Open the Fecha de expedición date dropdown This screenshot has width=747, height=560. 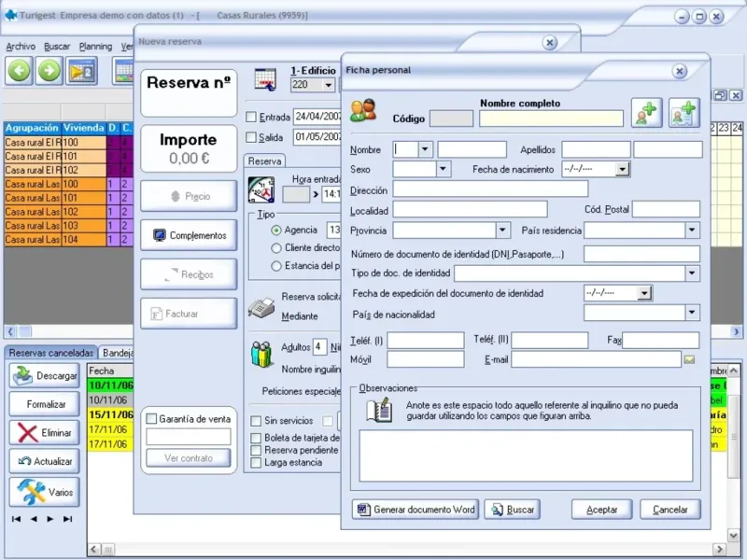(644, 293)
